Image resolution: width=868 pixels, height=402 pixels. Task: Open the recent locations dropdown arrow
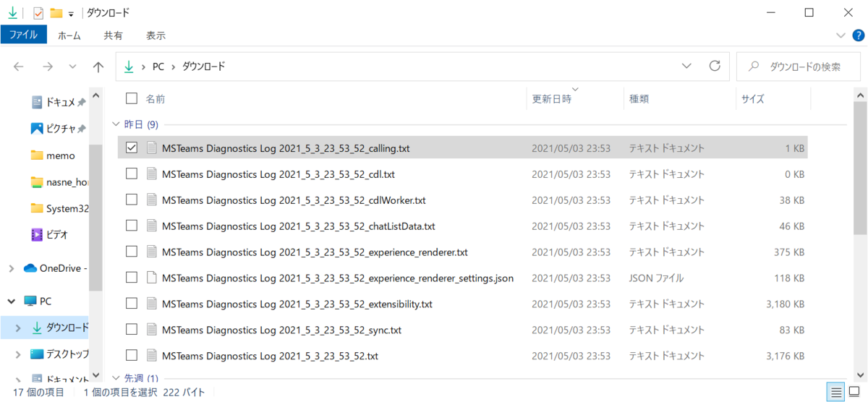pyautogui.click(x=72, y=67)
